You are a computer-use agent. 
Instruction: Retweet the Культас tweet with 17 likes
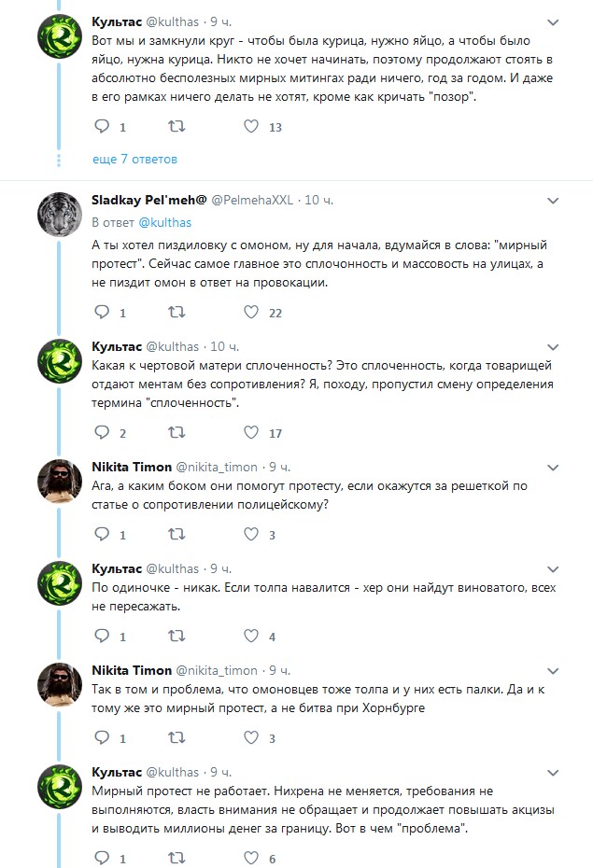pyautogui.click(x=176, y=432)
